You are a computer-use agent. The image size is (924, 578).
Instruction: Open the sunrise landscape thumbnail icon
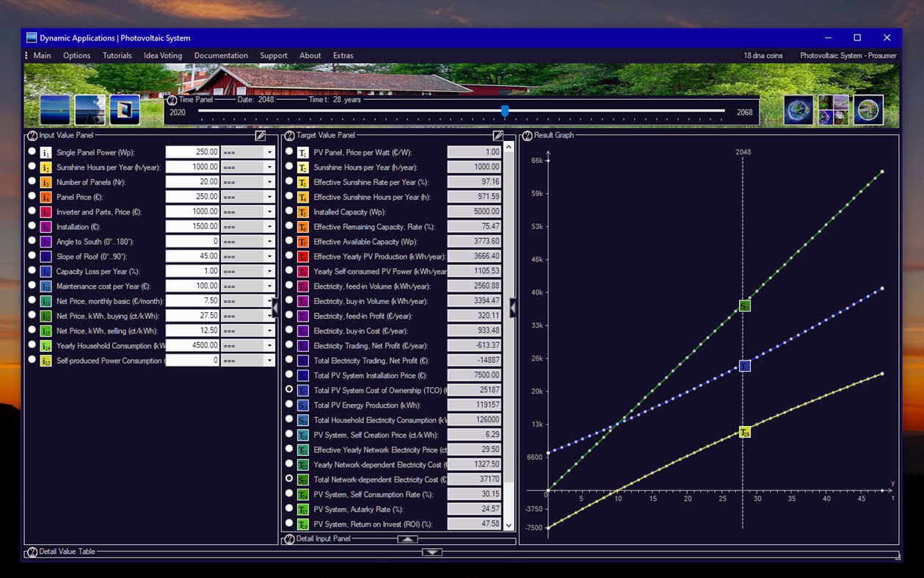coord(55,109)
